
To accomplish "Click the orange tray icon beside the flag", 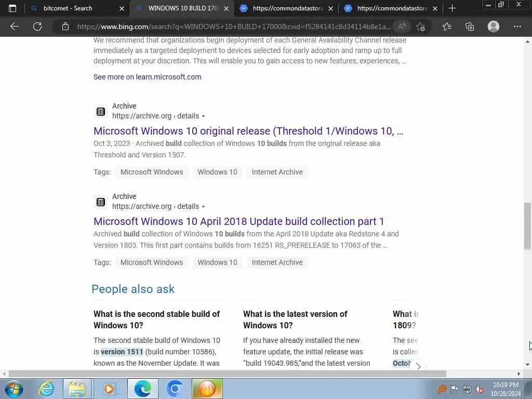I will coord(442,389).
